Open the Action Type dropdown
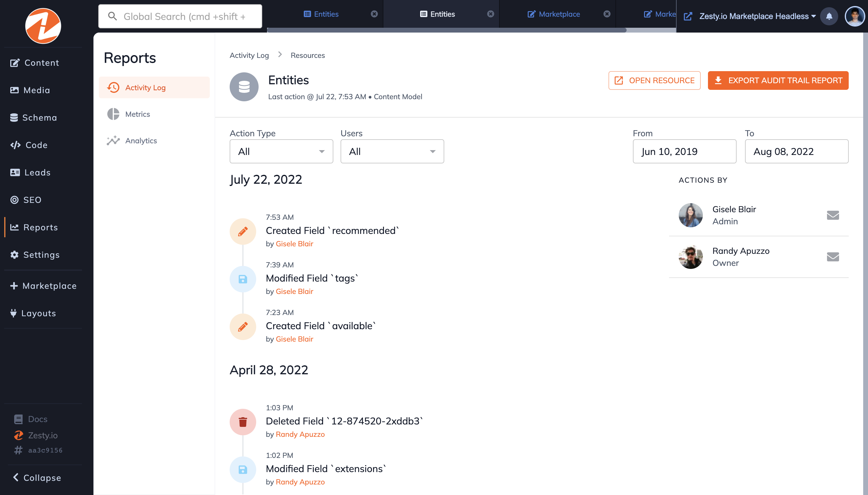The image size is (868, 495). (281, 151)
